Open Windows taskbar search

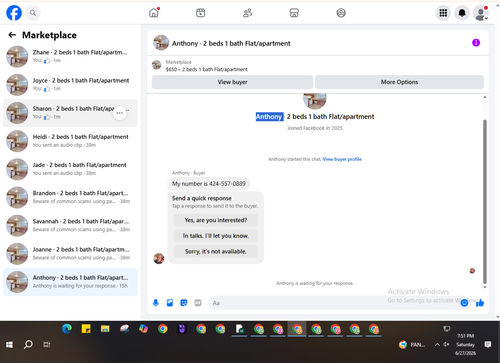[28, 345]
